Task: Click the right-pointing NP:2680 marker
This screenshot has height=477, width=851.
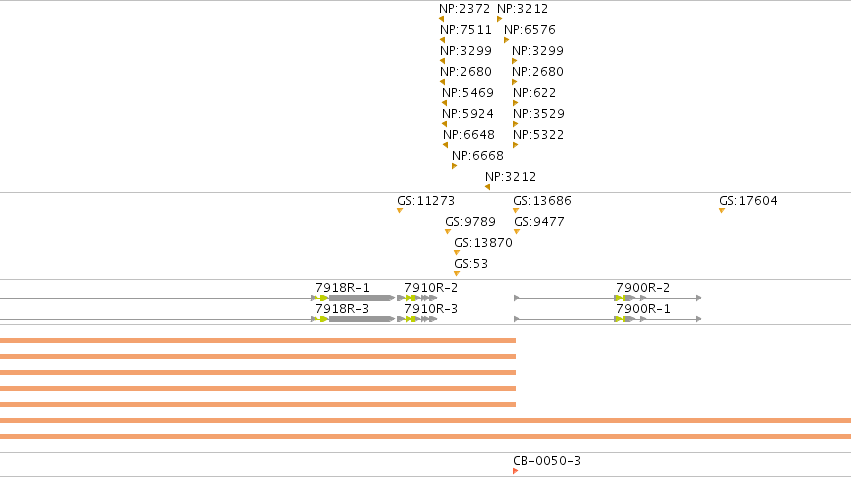Action: (515, 82)
